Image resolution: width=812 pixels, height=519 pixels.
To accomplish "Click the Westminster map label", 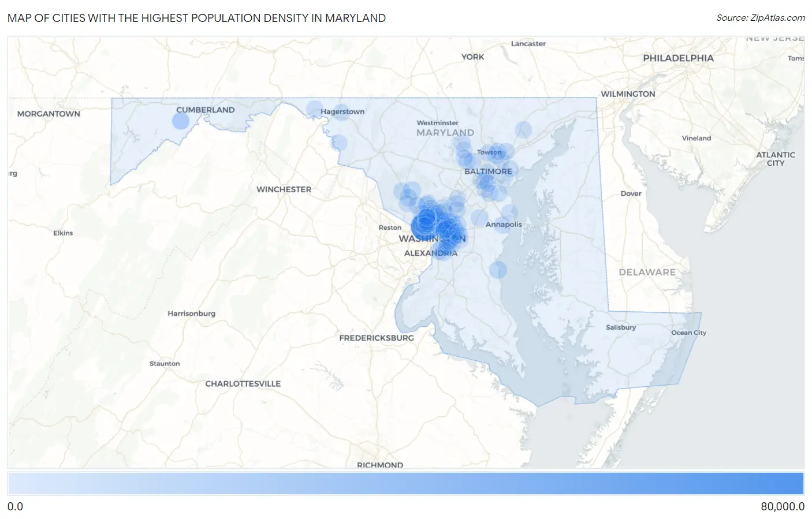I will coord(437,123).
